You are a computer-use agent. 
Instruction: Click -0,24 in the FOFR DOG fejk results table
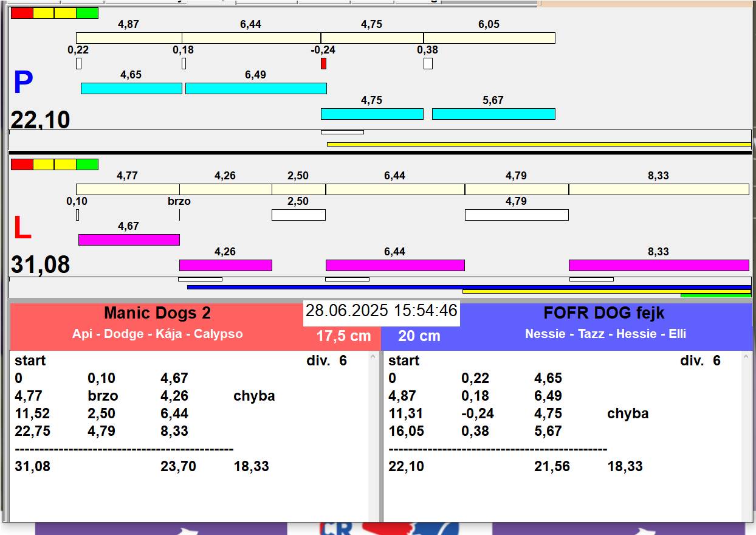pyautogui.click(x=478, y=413)
